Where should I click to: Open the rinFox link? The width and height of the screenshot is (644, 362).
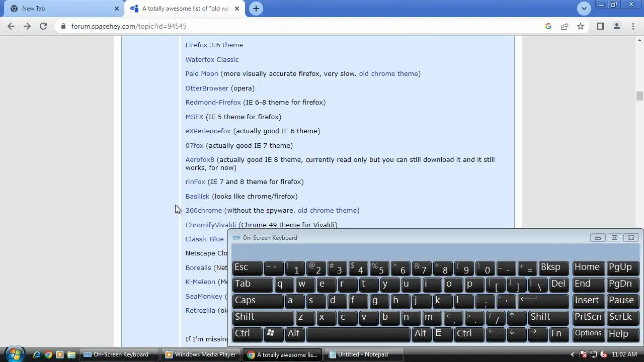(195, 182)
